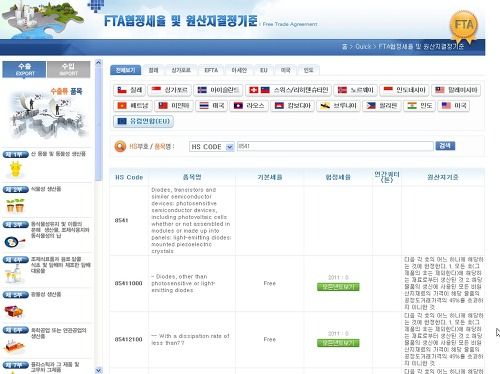Click the 제6부 section badge
500x374 pixels.
pyautogui.click(x=15, y=330)
